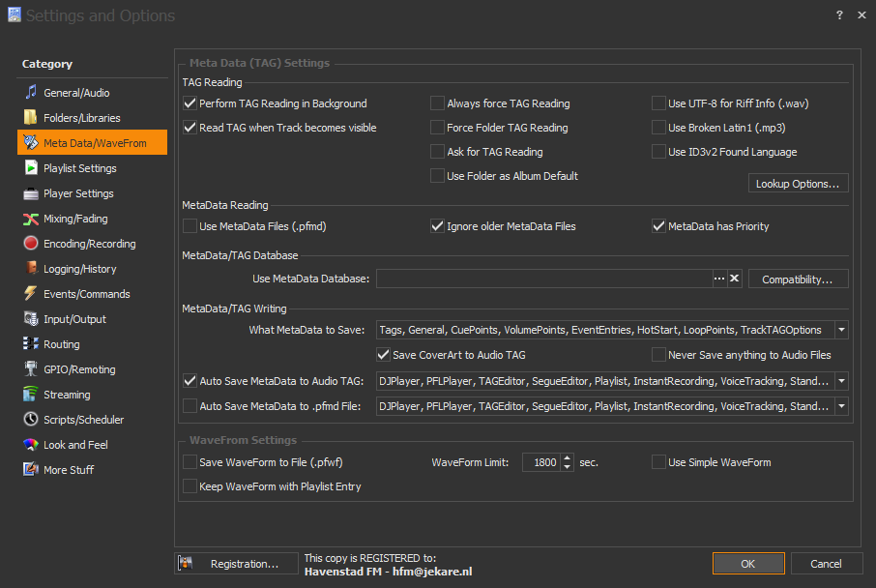The image size is (876, 588).
Task: Open the Registration dialog
Action: click(x=236, y=564)
